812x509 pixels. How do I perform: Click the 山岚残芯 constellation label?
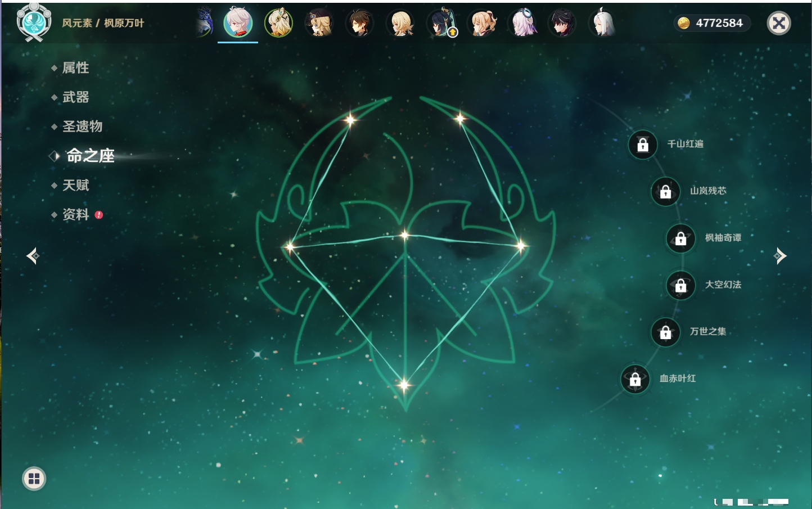coord(709,191)
